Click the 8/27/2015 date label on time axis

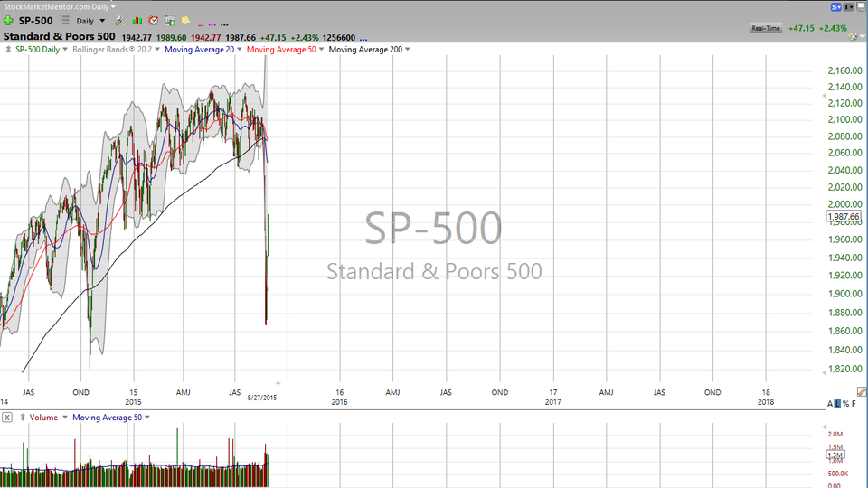[x=262, y=398]
